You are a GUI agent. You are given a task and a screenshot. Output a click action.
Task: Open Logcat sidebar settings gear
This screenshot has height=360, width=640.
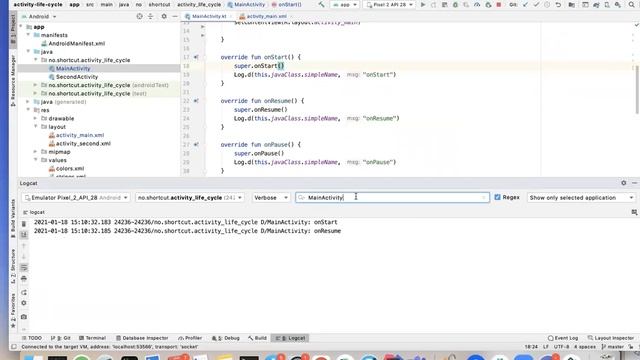(24, 303)
